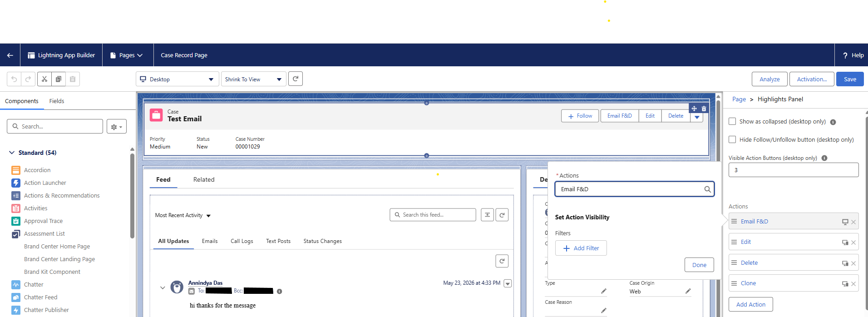
Task: Click device icon on Clone action row
Action: [x=845, y=284]
